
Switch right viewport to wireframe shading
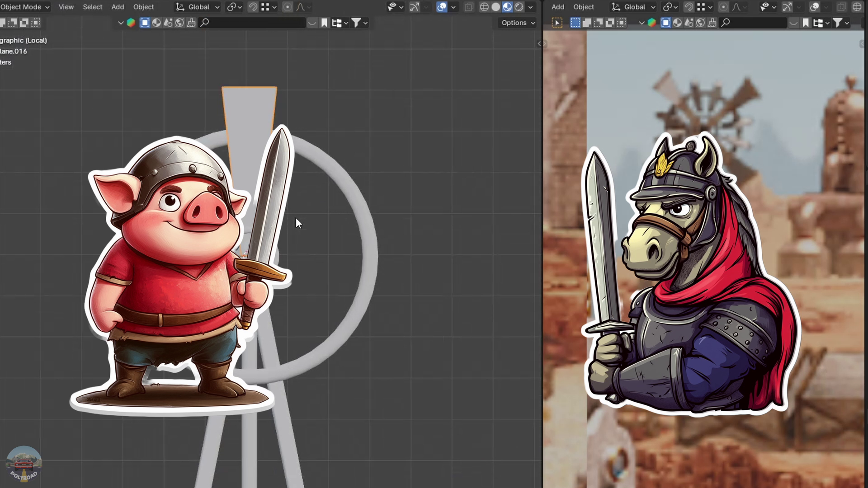857,7
